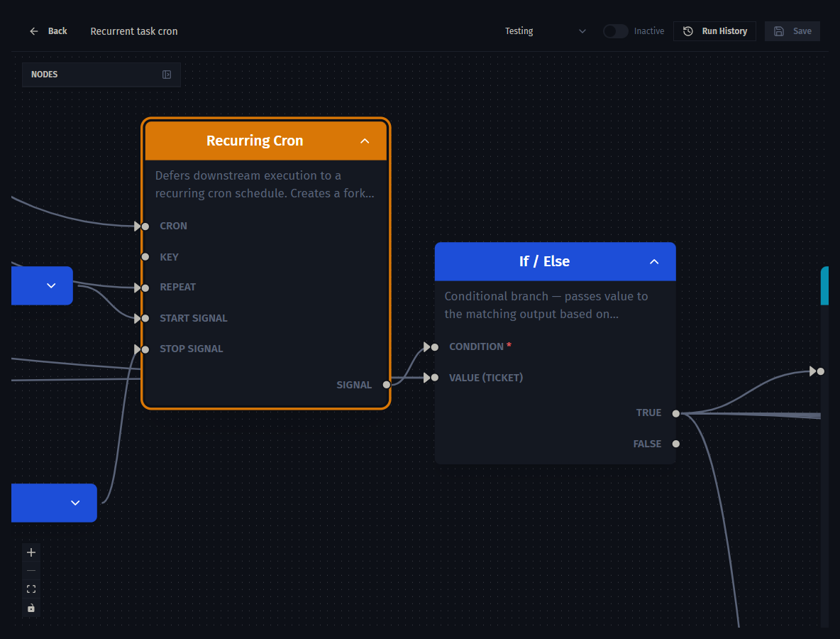840x639 pixels.
Task: Click the START SIGNAL input port
Action: pos(145,318)
